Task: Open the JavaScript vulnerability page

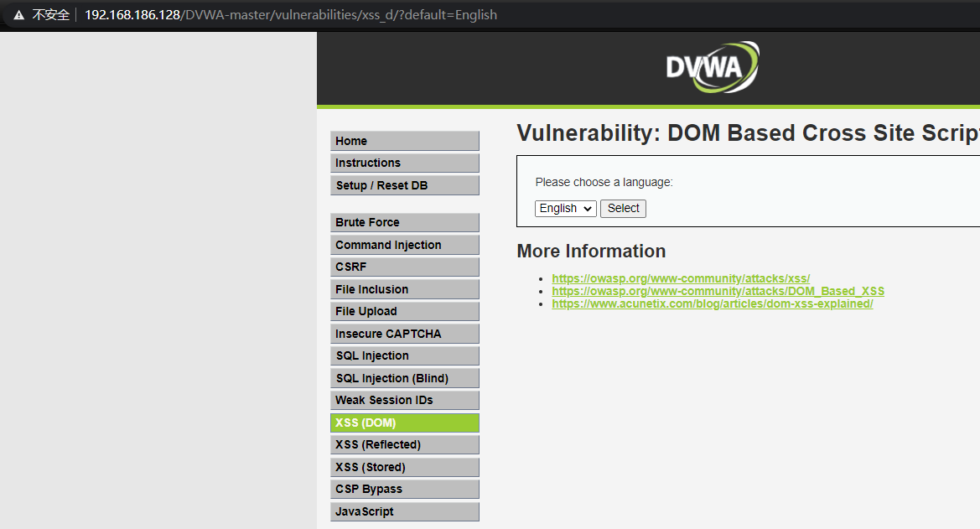Action: click(404, 511)
